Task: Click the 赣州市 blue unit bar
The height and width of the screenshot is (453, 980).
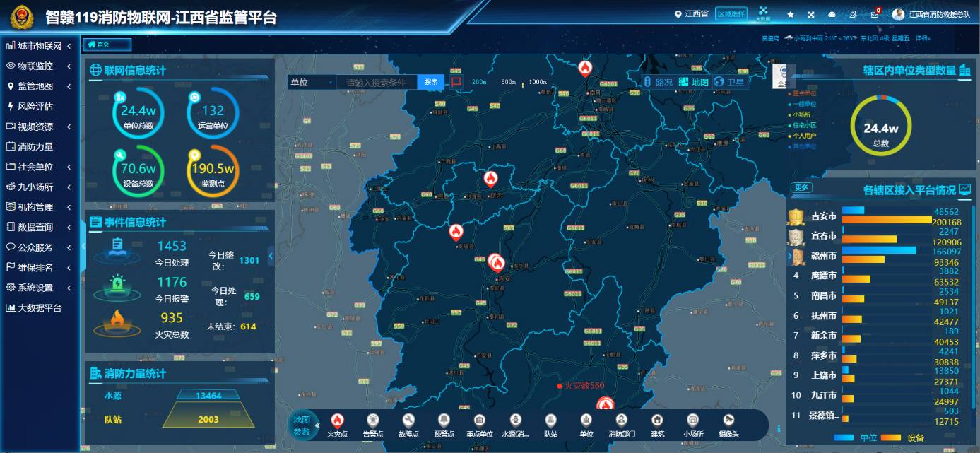Action: [879, 250]
